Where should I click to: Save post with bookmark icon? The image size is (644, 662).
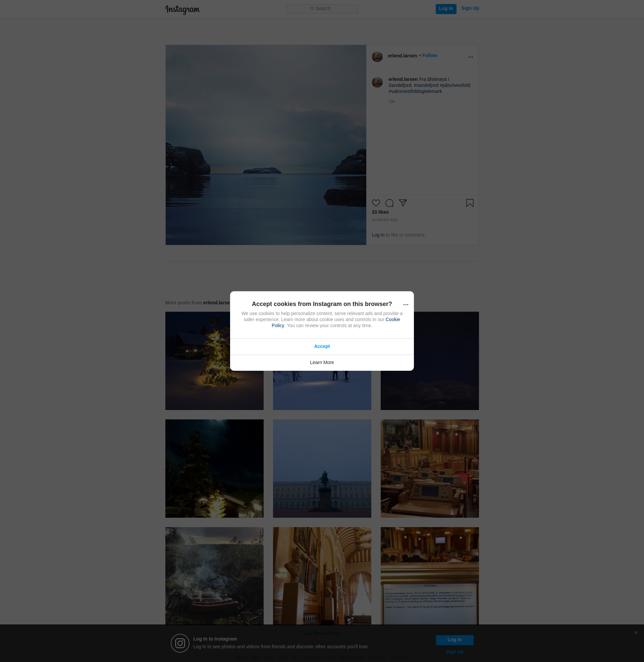(x=470, y=203)
